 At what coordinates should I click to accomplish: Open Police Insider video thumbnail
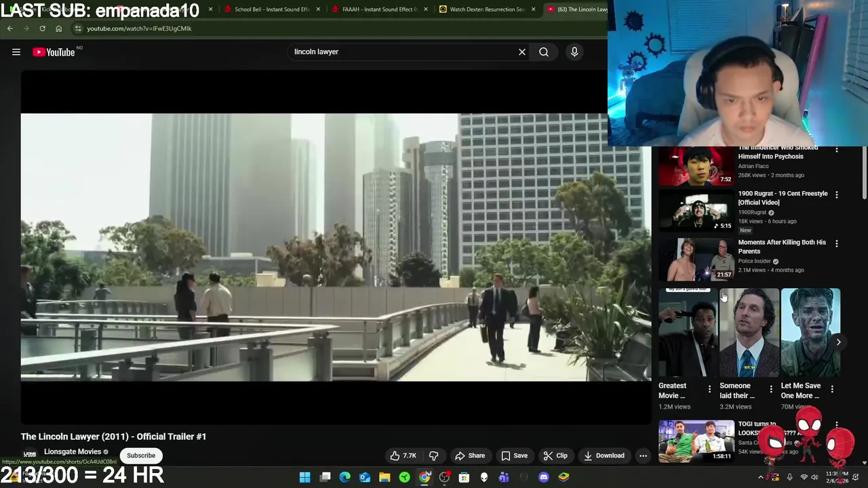click(x=696, y=259)
